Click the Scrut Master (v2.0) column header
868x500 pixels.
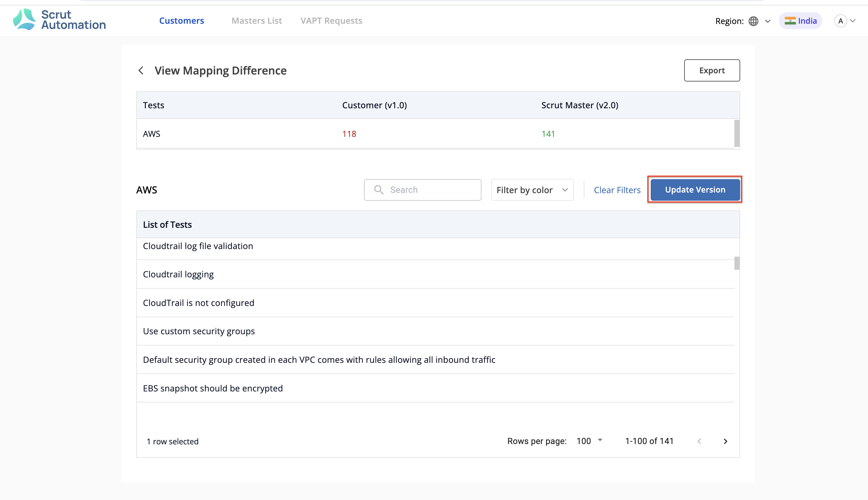coord(580,105)
